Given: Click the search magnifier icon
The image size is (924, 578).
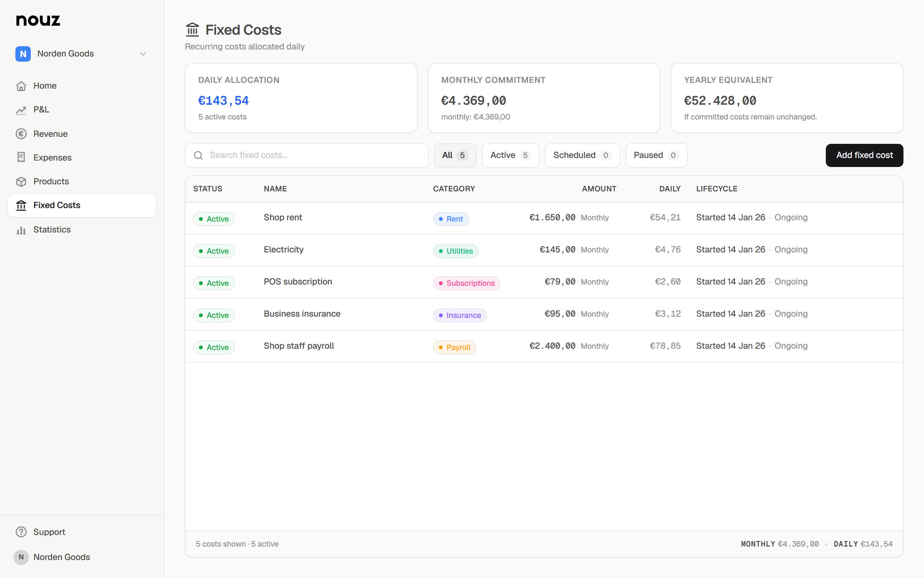Looking at the screenshot, I should point(198,155).
